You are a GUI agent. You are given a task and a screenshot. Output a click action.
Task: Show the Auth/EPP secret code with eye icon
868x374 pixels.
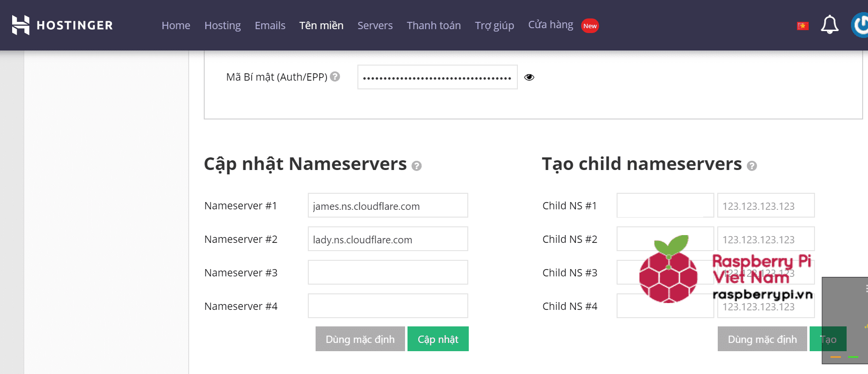pos(529,77)
